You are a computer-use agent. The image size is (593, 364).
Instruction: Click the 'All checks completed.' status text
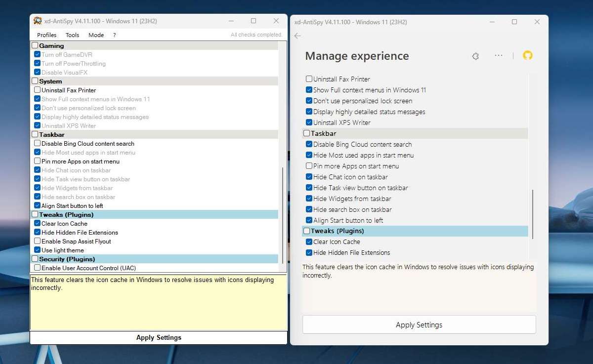[256, 35]
